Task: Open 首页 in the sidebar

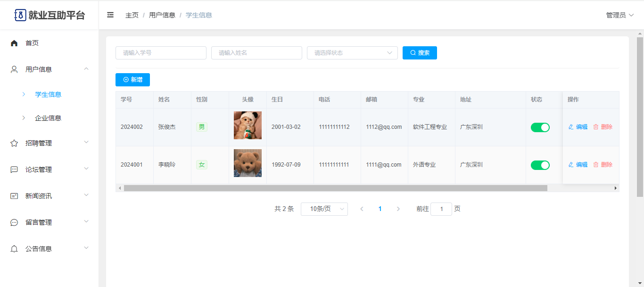Action: click(x=50, y=43)
